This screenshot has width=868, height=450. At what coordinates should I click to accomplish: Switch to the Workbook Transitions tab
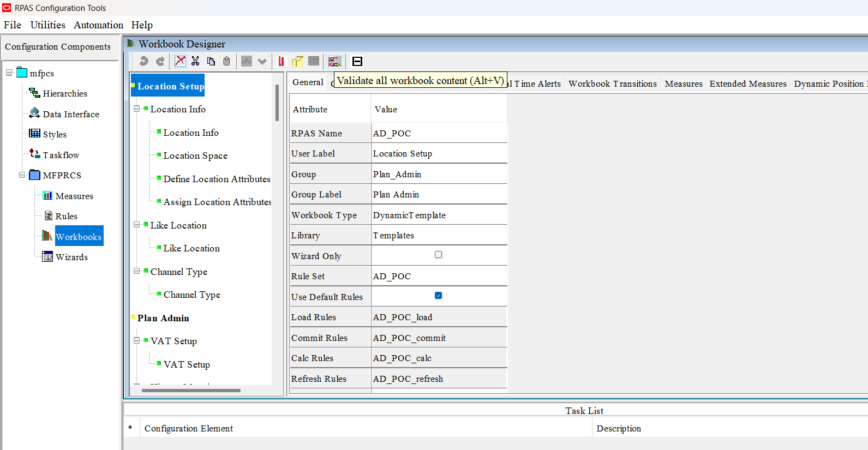613,83
